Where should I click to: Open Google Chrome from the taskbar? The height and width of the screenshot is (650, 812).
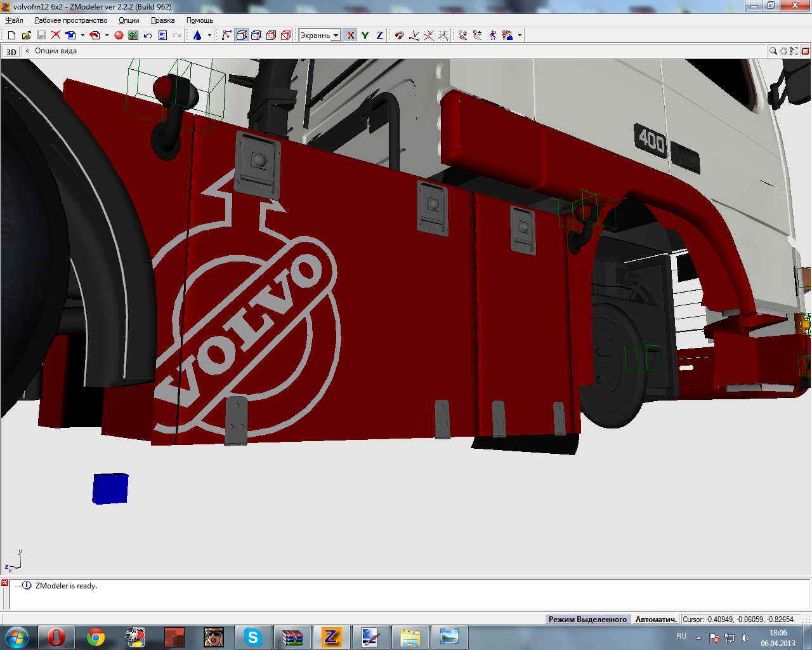pos(96,637)
